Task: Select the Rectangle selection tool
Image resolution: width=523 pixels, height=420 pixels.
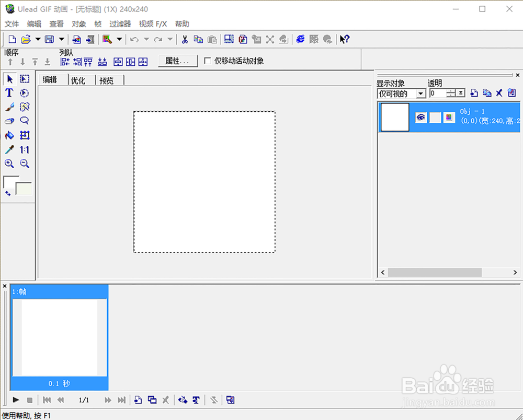Action: click(25, 79)
